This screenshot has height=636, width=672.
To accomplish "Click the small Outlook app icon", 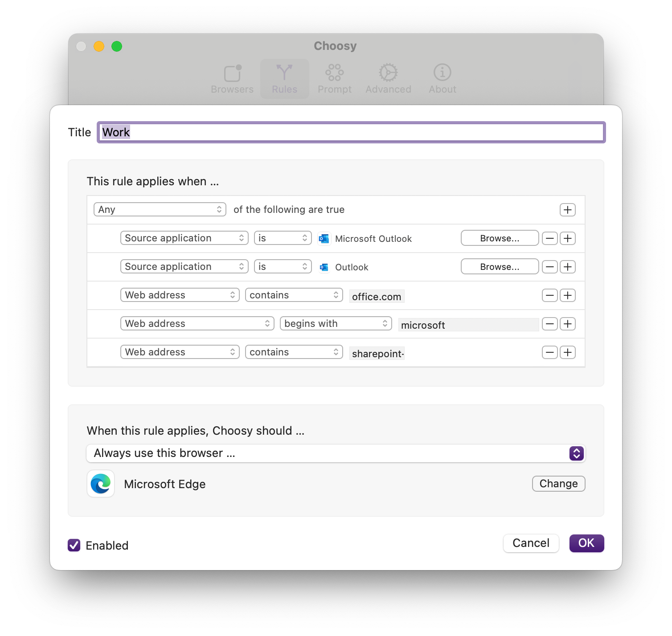I will point(324,267).
